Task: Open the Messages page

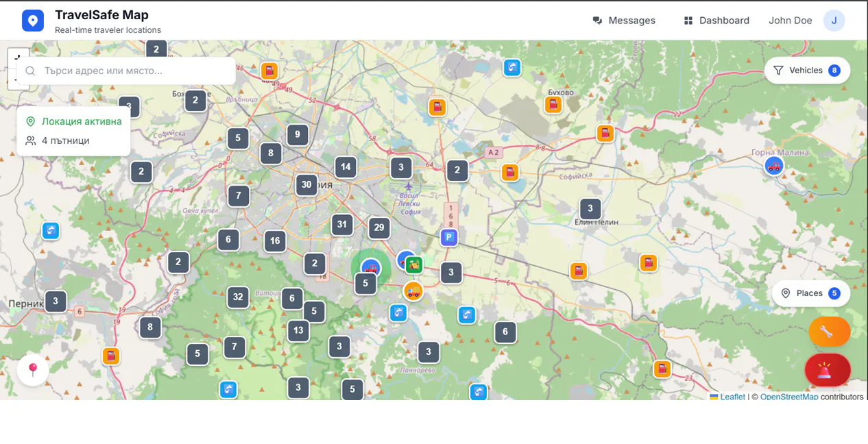Action: click(624, 21)
